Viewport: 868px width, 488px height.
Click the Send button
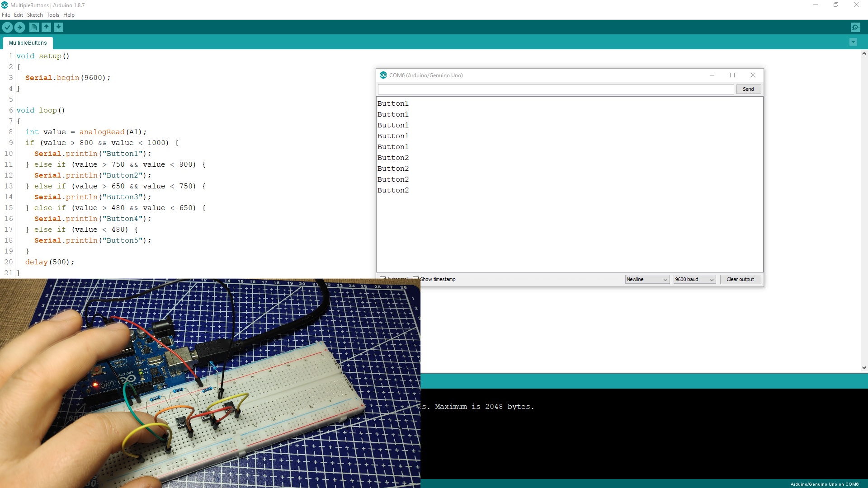coord(748,88)
